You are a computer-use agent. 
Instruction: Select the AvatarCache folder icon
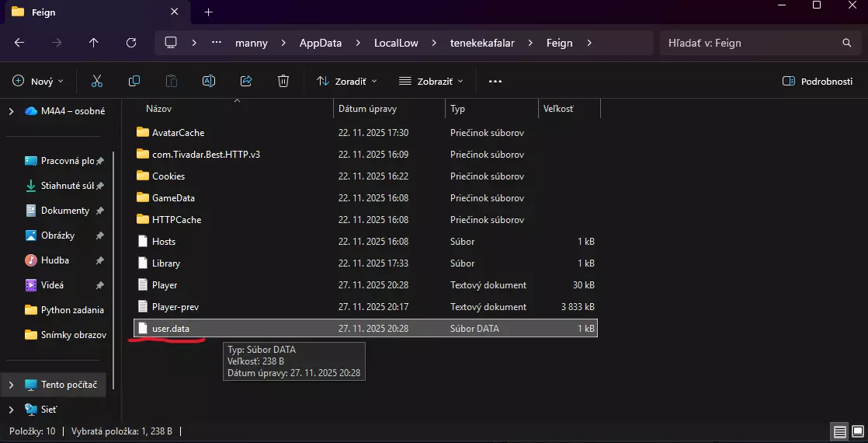tap(143, 133)
